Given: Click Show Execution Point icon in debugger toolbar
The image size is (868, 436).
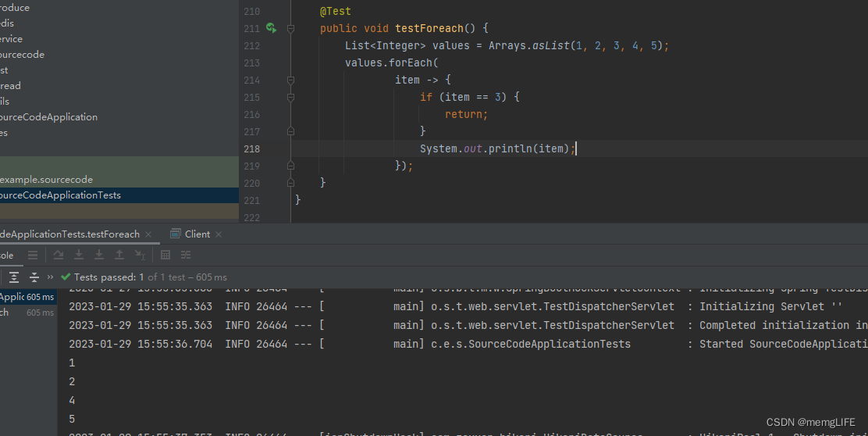Looking at the screenshot, I should (33, 255).
